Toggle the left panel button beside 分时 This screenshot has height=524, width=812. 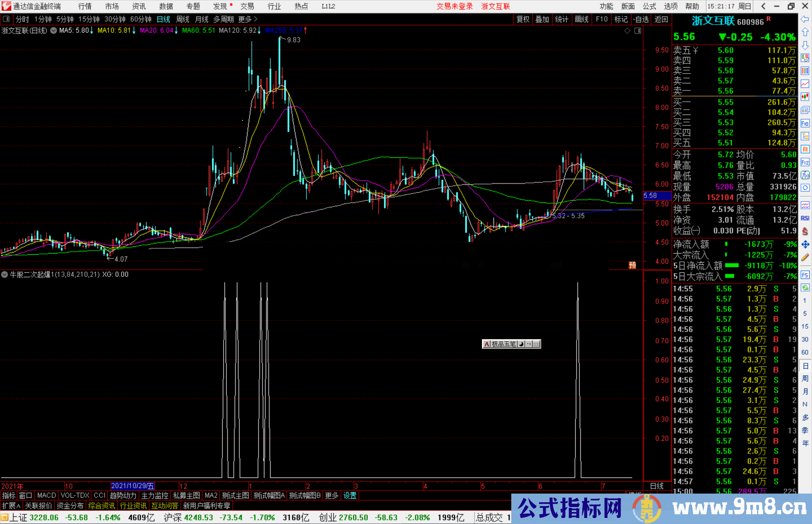tap(6, 19)
